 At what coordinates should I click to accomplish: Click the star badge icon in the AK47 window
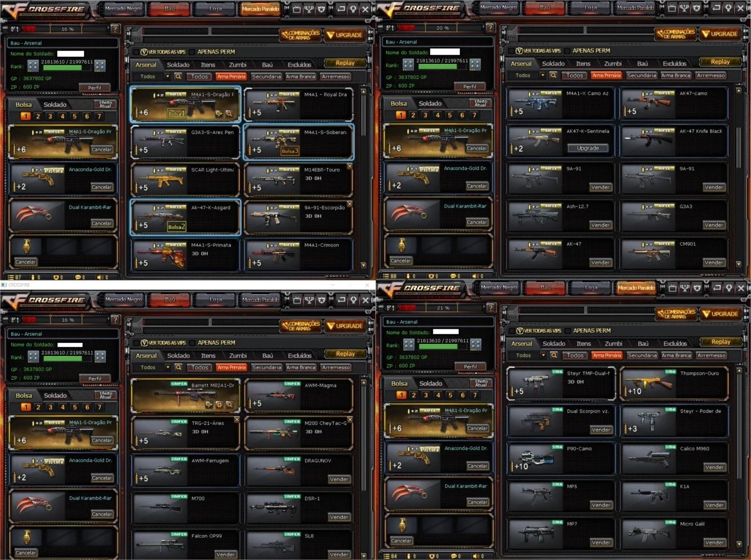click(697, 8)
